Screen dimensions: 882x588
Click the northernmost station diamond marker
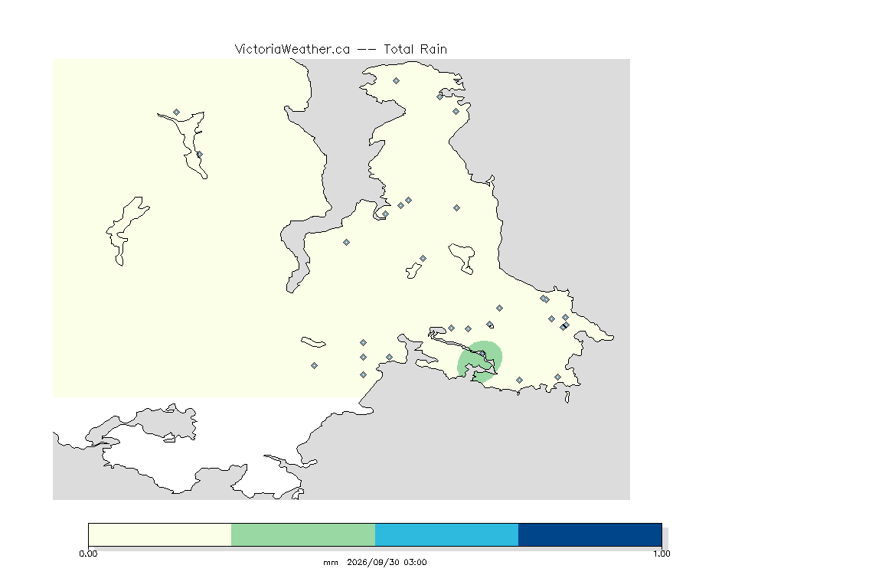point(396,81)
